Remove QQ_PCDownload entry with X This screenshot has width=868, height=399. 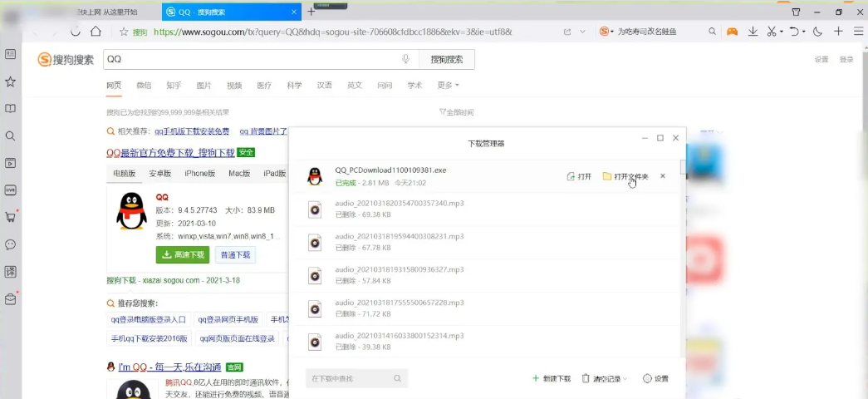[663, 176]
